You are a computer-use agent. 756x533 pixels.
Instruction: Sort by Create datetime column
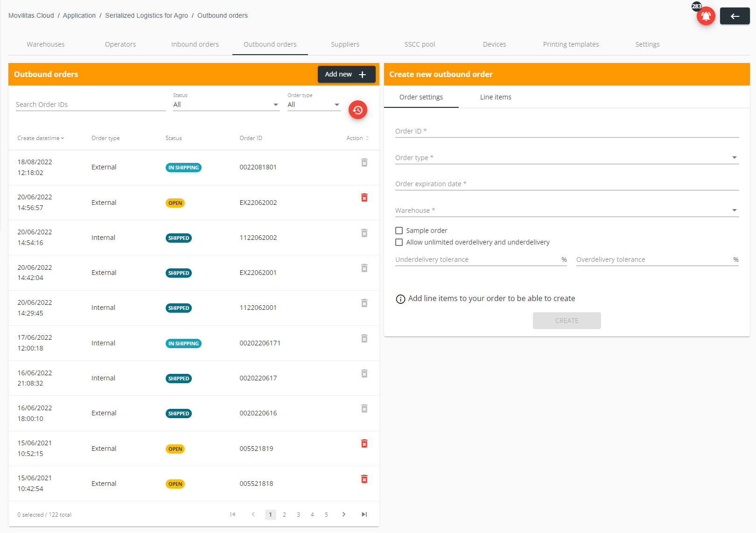click(41, 138)
